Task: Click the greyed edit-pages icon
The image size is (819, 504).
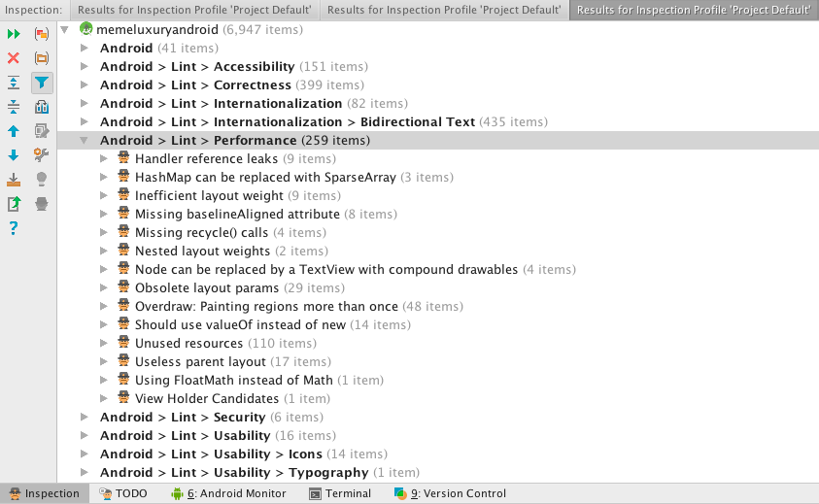Action: (41, 131)
